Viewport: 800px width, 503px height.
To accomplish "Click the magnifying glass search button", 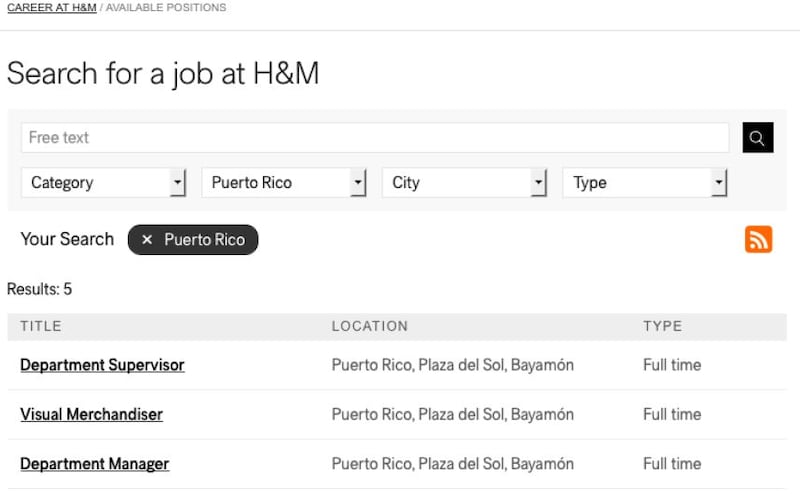I will (x=758, y=138).
